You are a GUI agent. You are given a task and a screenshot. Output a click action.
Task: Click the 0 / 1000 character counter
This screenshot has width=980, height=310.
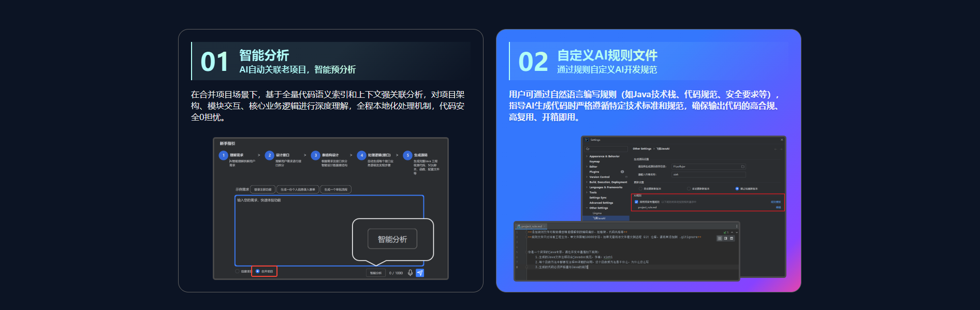click(396, 273)
